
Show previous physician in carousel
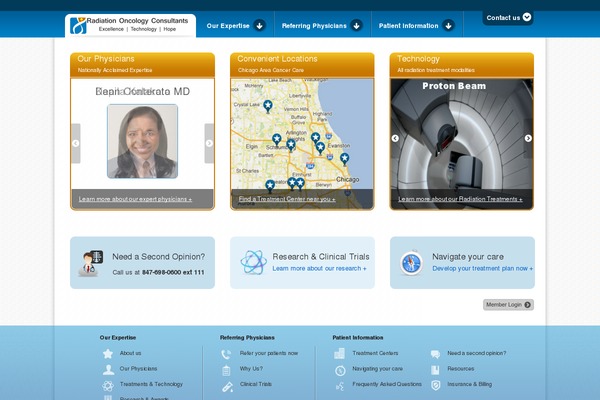coord(76,143)
